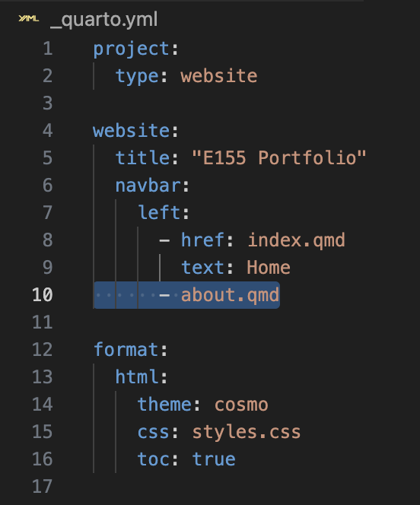The width and height of the screenshot is (420, 505).
Task: Click the true value for toc
Action: coord(214,459)
